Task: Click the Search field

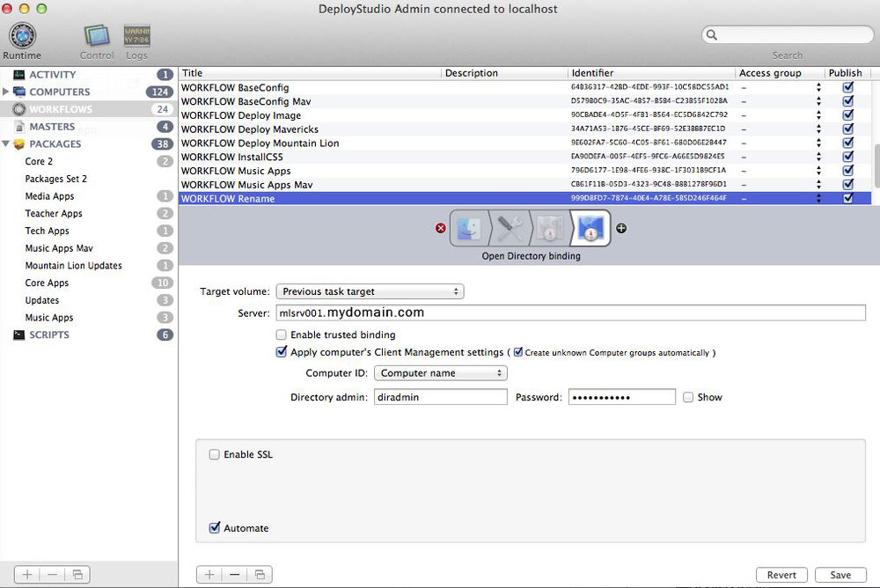Action: click(788, 35)
